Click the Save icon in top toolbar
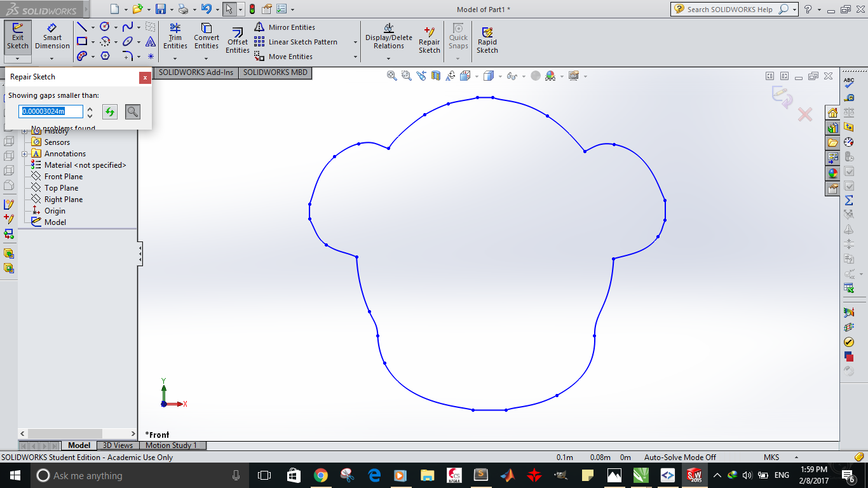Screen dimensions: 868x488 pos(161,9)
